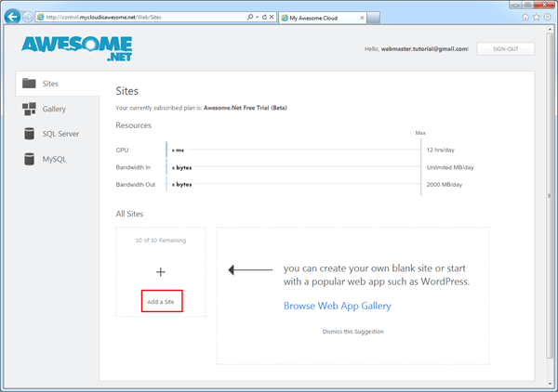Click the webmaster.tutorial@gmail.com account text

click(x=424, y=49)
